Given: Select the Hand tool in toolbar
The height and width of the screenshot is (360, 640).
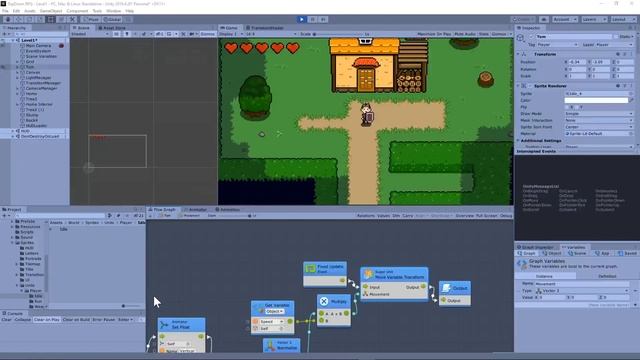Looking at the screenshot, I should tap(8, 19).
